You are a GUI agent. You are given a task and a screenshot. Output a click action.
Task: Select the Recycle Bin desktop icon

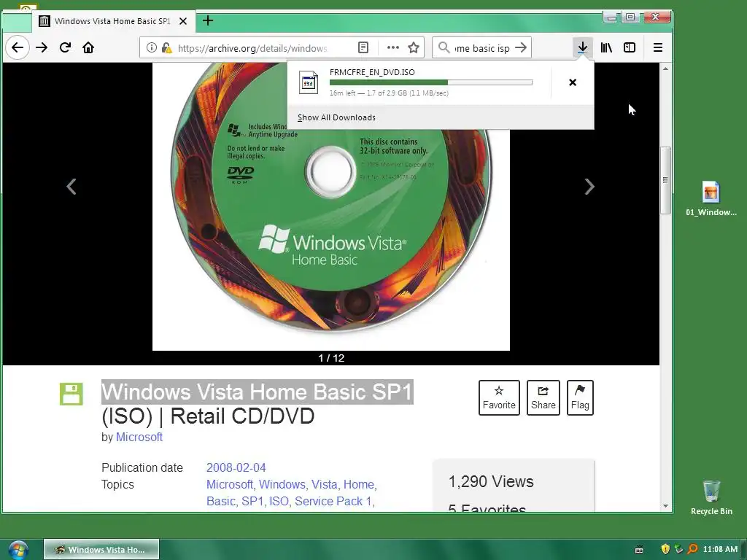pos(711,497)
